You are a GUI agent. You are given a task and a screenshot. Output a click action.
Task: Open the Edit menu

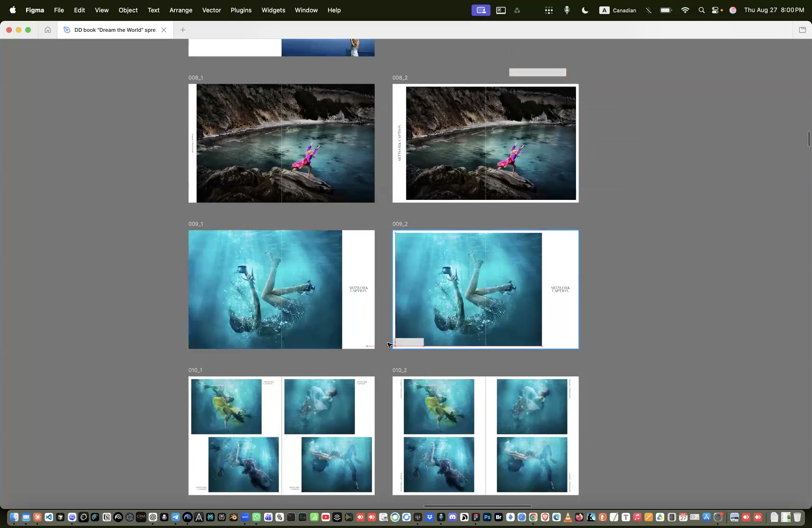click(79, 10)
